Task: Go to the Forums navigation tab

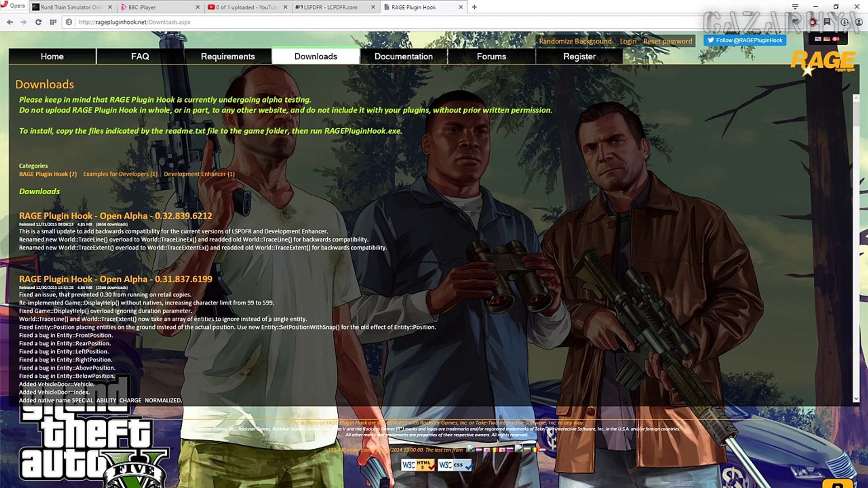Action: (491, 56)
